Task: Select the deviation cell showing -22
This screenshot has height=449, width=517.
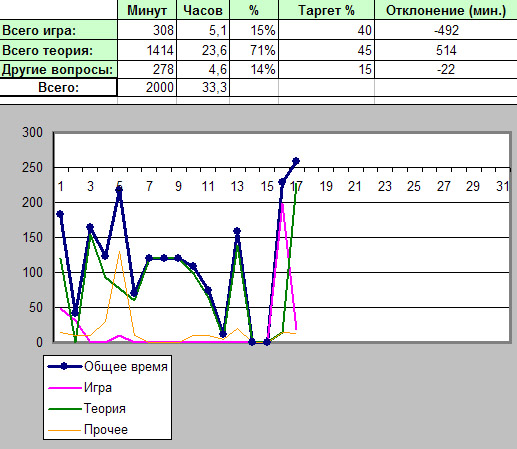Action: click(446, 69)
